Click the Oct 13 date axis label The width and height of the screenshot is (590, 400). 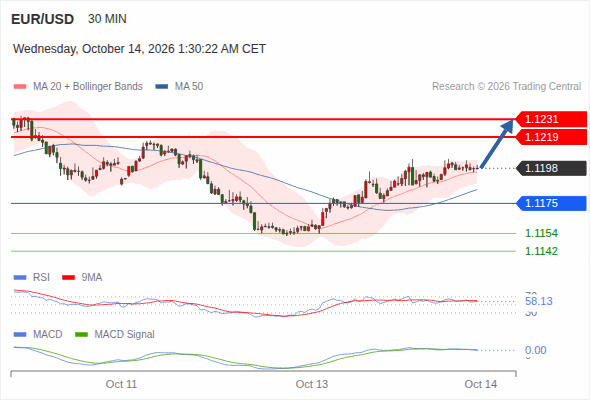[x=312, y=384]
